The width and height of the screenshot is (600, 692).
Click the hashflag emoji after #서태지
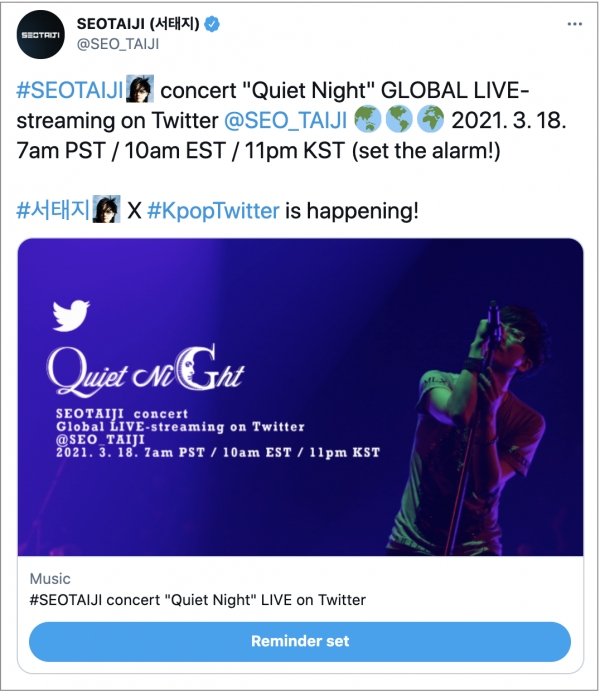pyautogui.click(x=106, y=209)
